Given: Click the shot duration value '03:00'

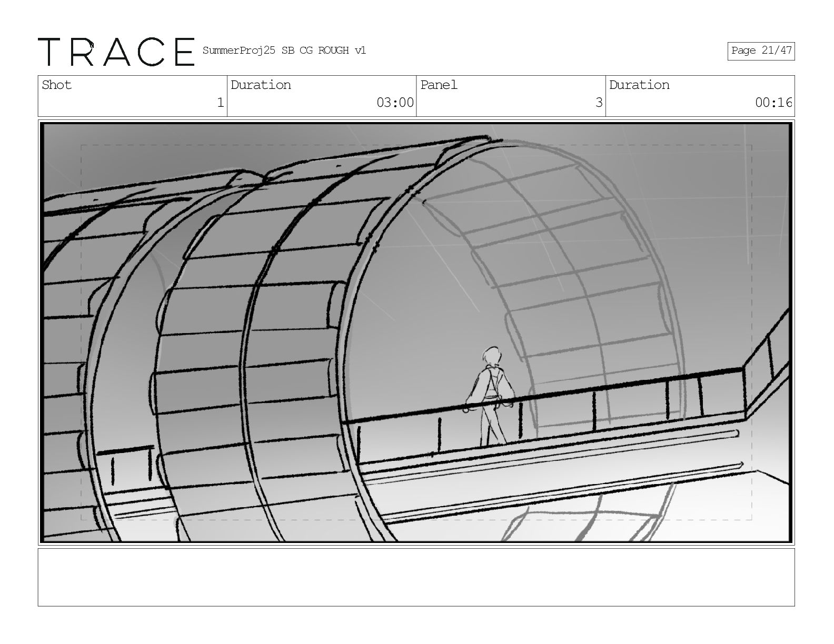Looking at the screenshot, I should tap(395, 103).
